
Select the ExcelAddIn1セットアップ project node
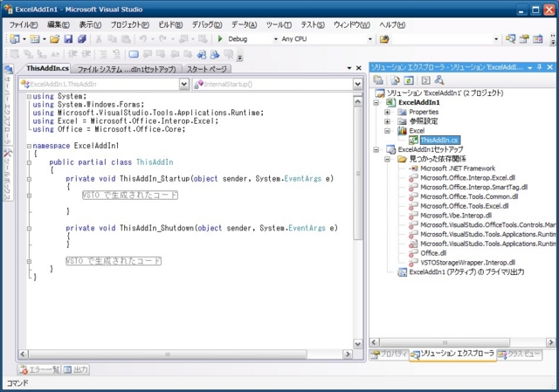431,149
